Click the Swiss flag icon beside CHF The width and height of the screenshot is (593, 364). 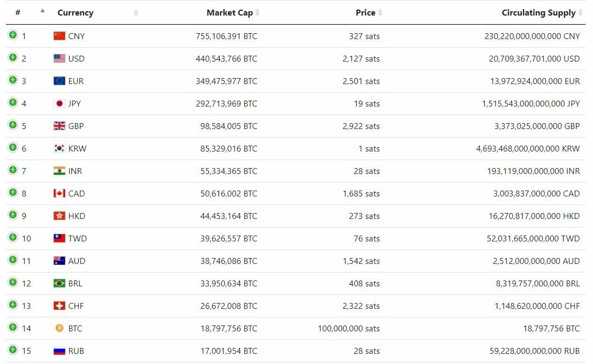coord(59,306)
